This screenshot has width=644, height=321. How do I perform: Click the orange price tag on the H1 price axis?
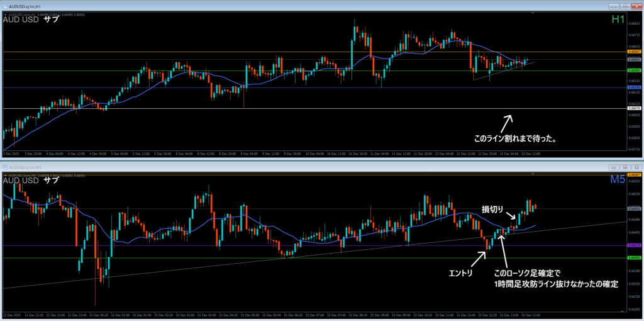pos(634,52)
